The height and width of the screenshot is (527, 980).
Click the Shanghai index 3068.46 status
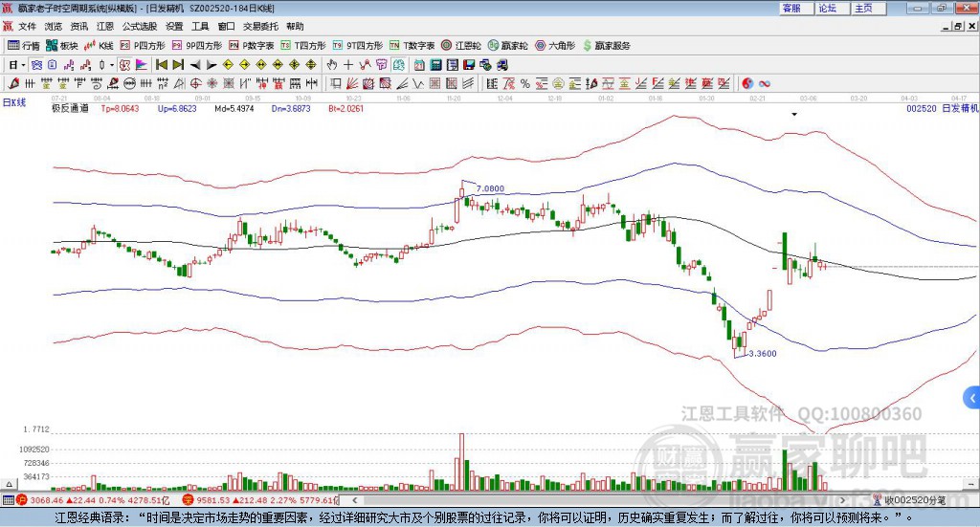46,500
